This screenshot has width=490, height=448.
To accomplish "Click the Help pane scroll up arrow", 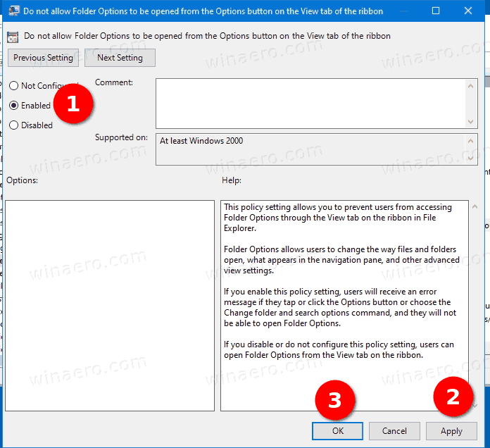I will (475, 206).
